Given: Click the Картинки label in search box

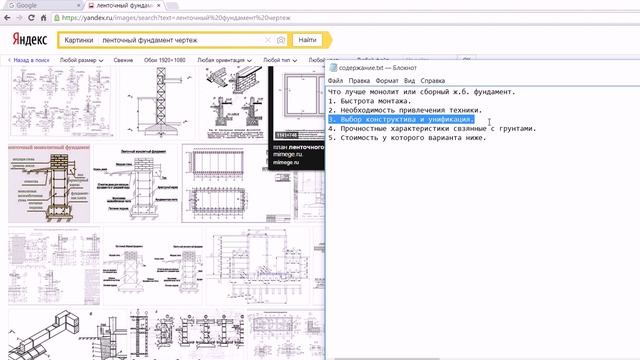Looking at the screenshot, I should click(79, 40).
